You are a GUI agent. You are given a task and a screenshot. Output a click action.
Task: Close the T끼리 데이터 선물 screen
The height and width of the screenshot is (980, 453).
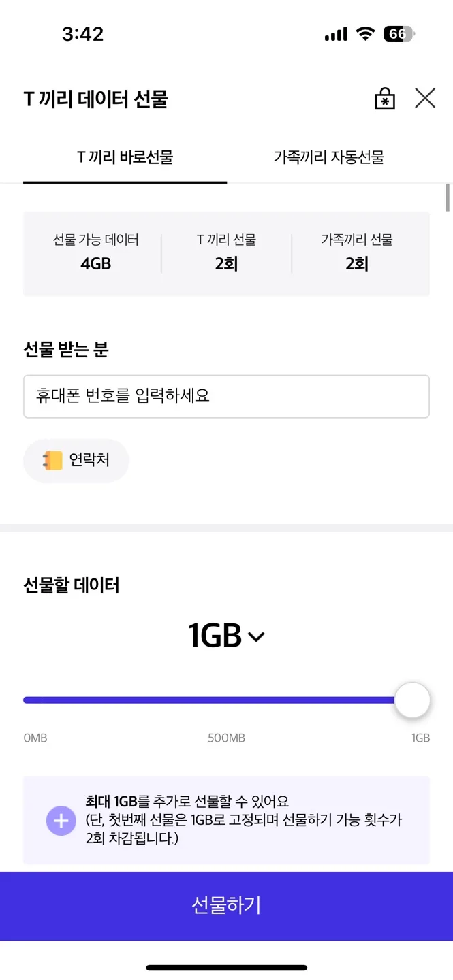pyautogui.click(x=425, y=99)
